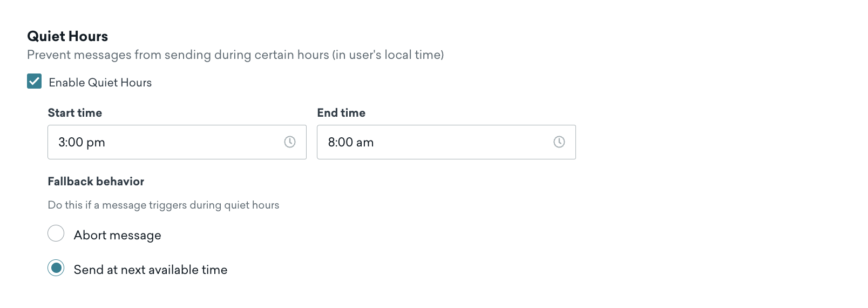Click the 3:00 pm time value
This screenshot has height=308, width=868.
point(82,143)
